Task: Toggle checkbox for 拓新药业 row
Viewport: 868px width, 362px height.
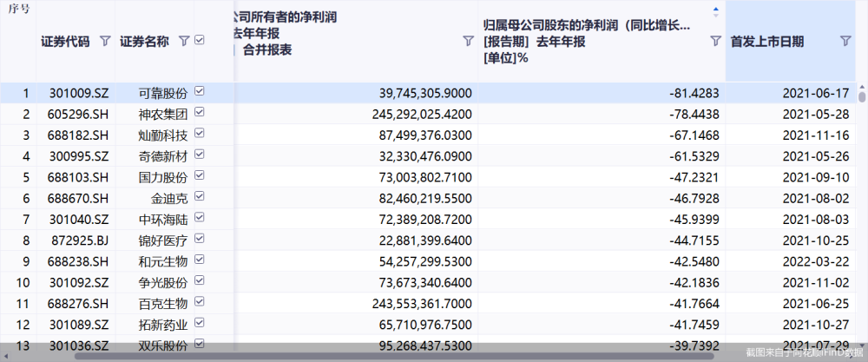Action: click(200, 322)
